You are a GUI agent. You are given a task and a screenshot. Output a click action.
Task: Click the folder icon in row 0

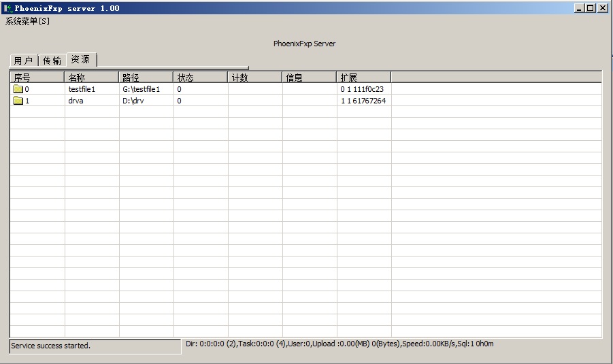click(x=18, y=88)
